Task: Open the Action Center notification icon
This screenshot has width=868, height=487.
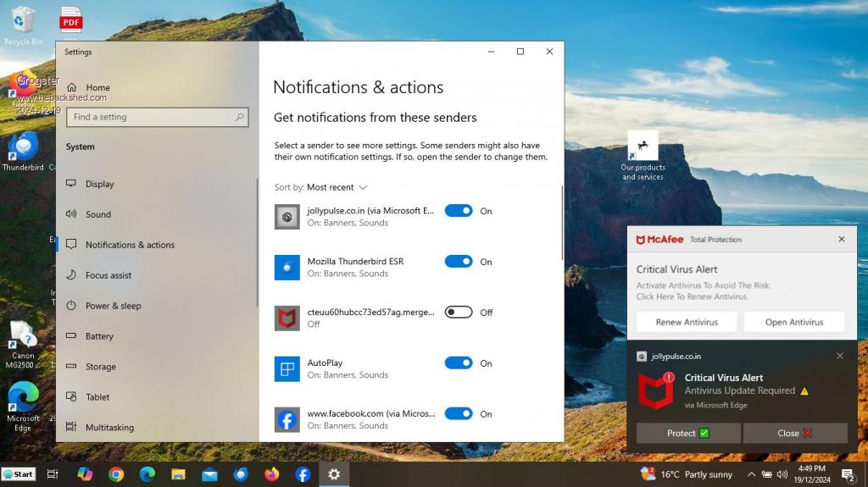Action: pos(847,474)
